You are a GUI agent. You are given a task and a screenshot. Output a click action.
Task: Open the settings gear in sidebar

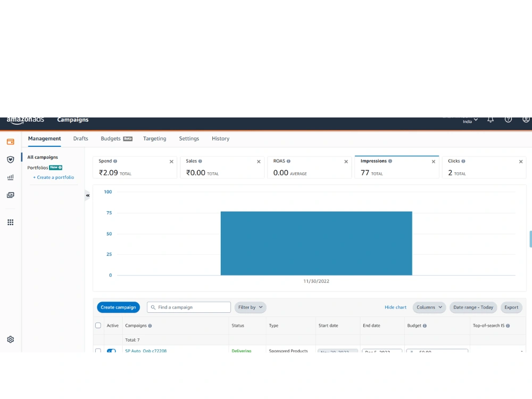pyautogui.click(x=11, y=339)
